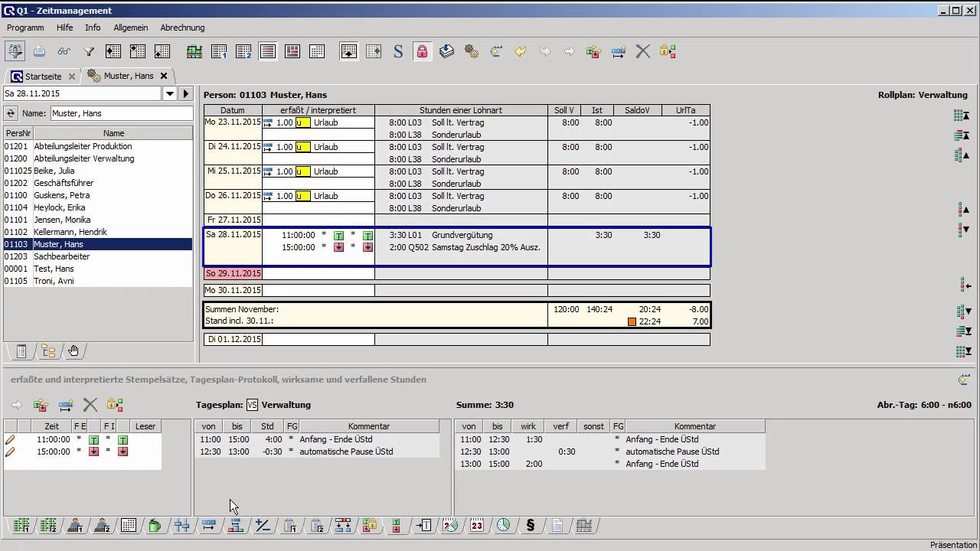The image size is (980, 551).
Task: Click the download-to-stack toolbar icon
Action: coord(447,51)
